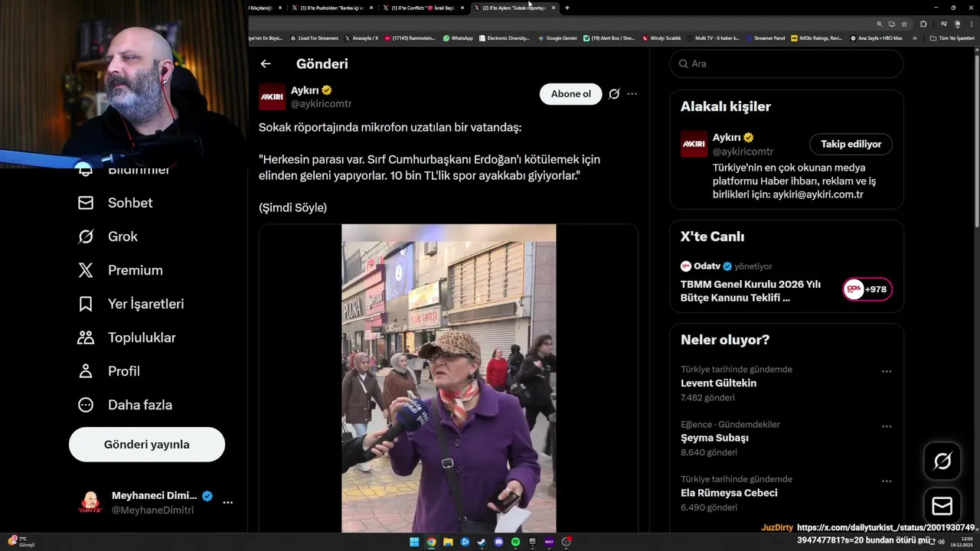Open the Windows Start menu
Viewport: 980px width, 551px height.
coord(414,542)
